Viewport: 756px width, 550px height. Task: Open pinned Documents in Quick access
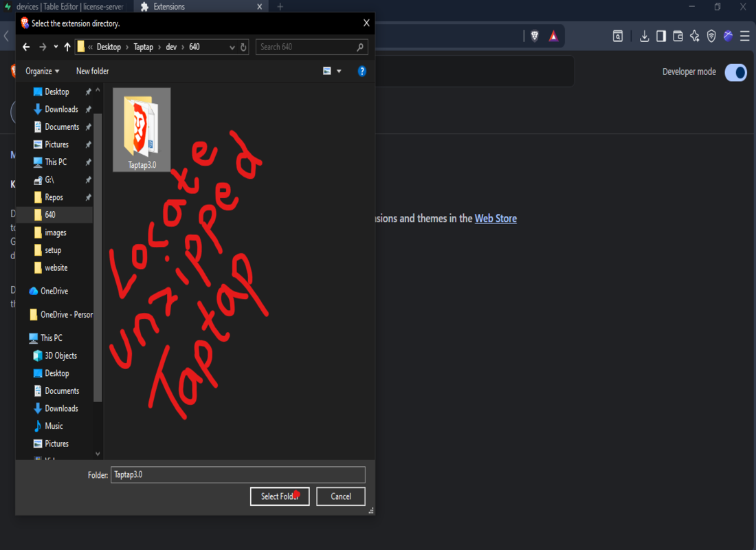point(62,127)
